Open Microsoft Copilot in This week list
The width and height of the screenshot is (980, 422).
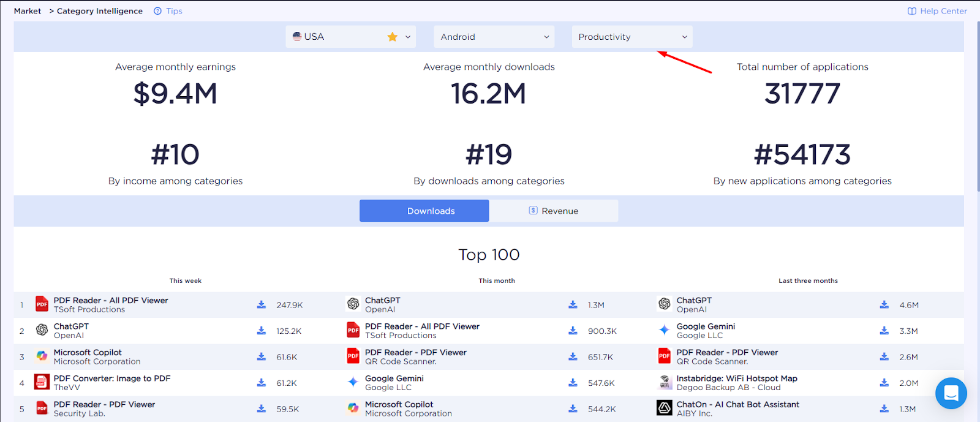click(x=88, y=352)
